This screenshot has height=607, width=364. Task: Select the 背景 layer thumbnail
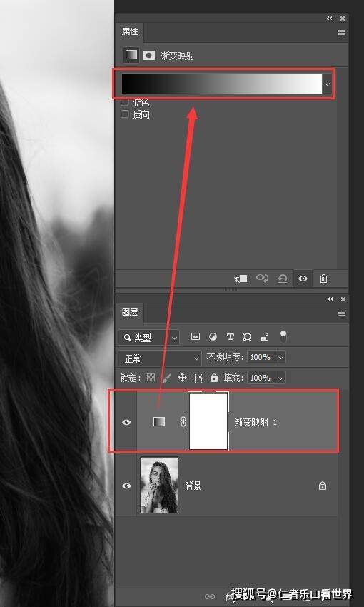159,486
